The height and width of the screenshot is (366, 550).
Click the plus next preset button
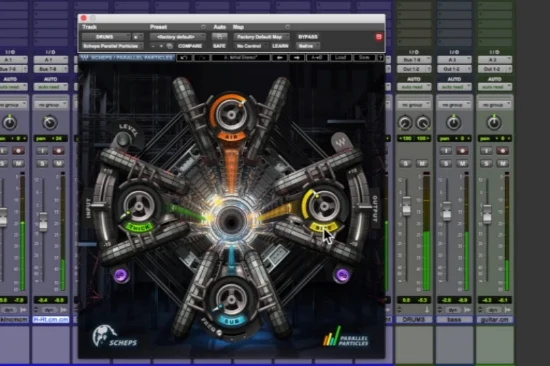[161, 46]
